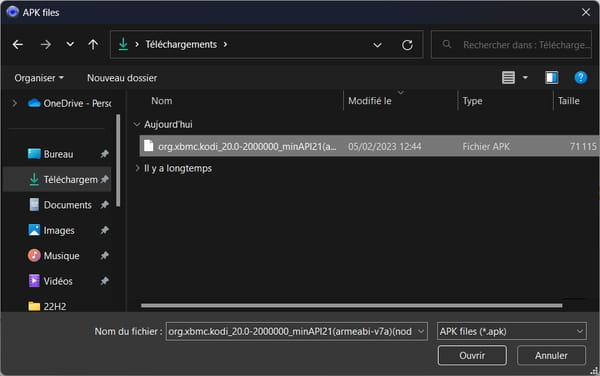Expand the Il y a longtemps group

click(137, 168)
